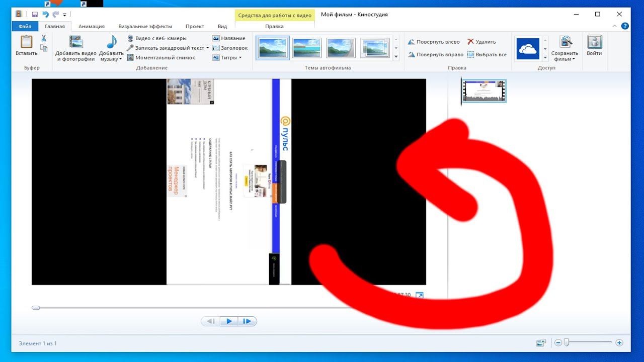644x362 pixels.
Task: Step to the previous frame
Action: click(x=211, y=321)
